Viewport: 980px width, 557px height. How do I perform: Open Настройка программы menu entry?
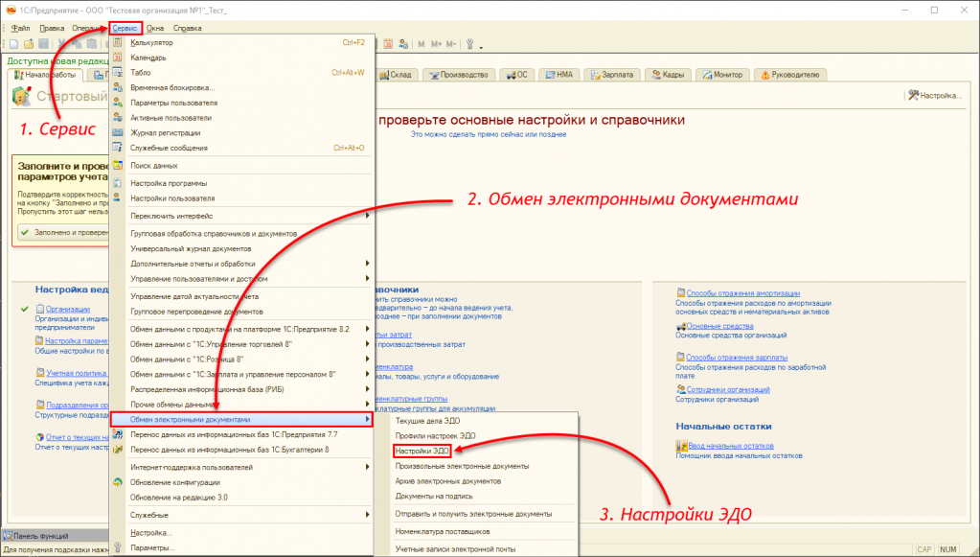[242, 183]
